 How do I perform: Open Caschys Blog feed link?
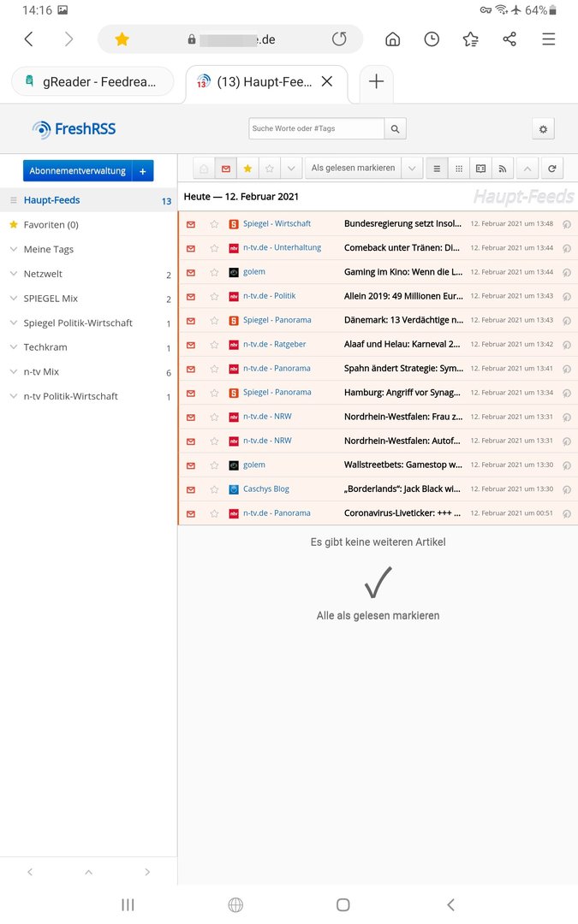266,489
